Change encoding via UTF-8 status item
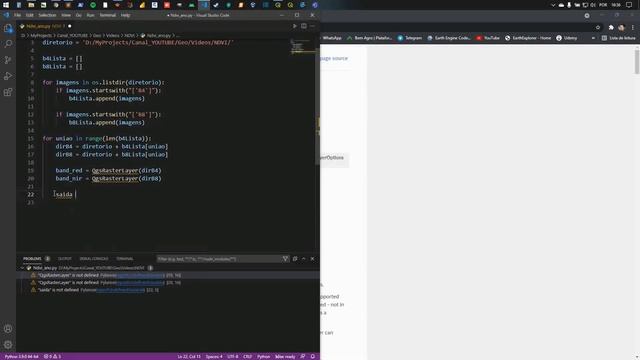The height and width of the screenshot is (360, 640). coord(233,356)
